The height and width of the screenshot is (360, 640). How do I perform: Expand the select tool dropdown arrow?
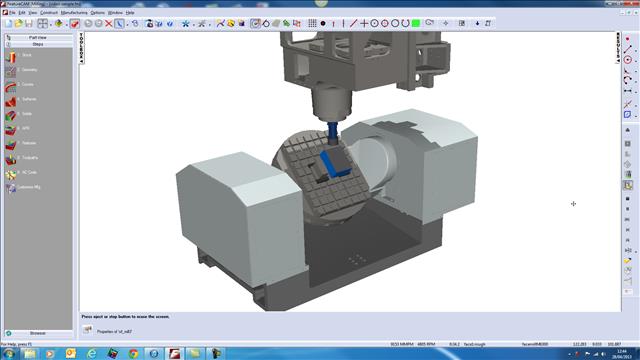tap(127, 24)
